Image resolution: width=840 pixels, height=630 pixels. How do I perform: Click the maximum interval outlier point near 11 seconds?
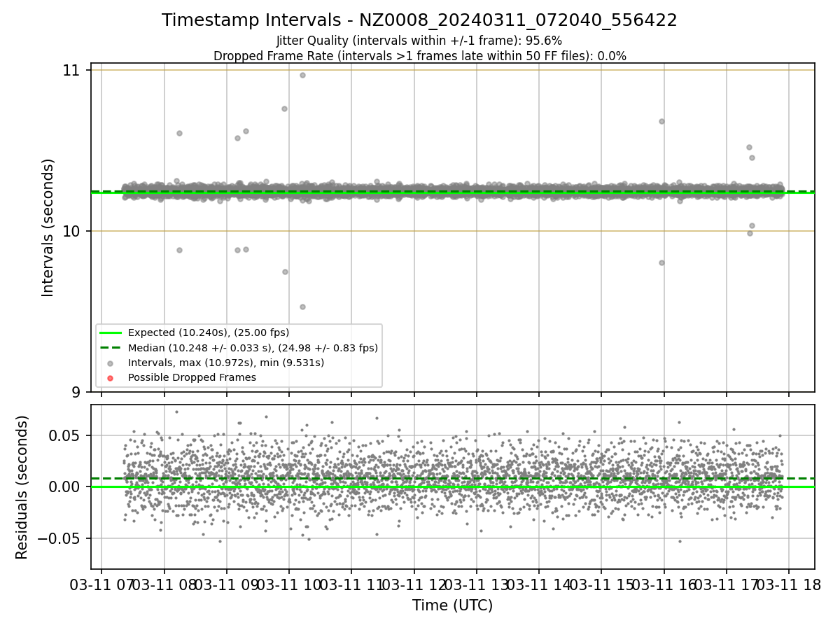302,75
